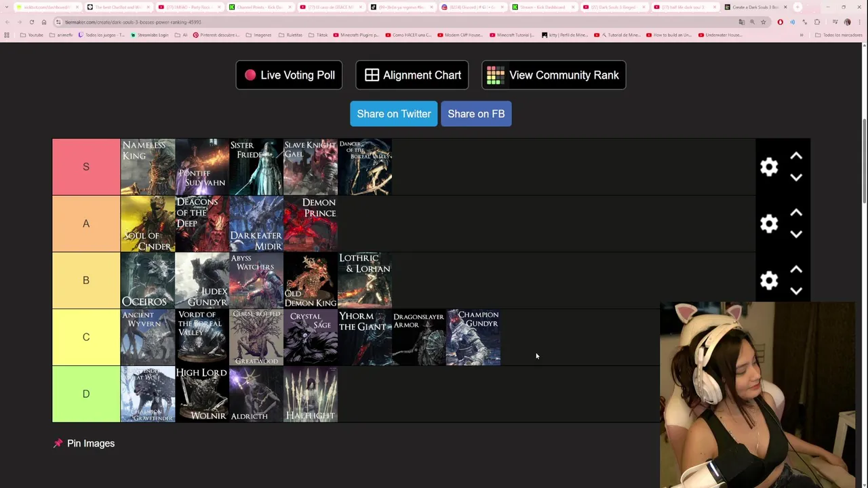Share tier list on Twitter
The width and height of the screenshot is (868, 488).
[393, 114]
